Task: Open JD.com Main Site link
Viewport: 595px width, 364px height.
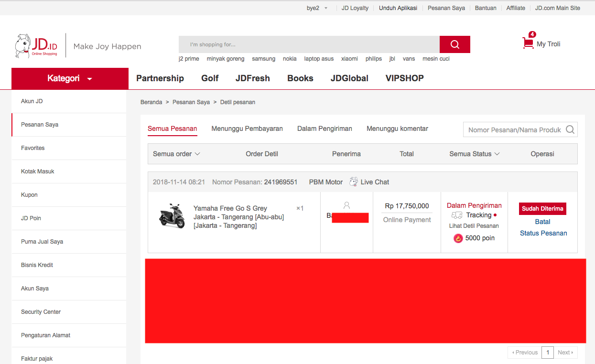Action: (x=558, y=8)
